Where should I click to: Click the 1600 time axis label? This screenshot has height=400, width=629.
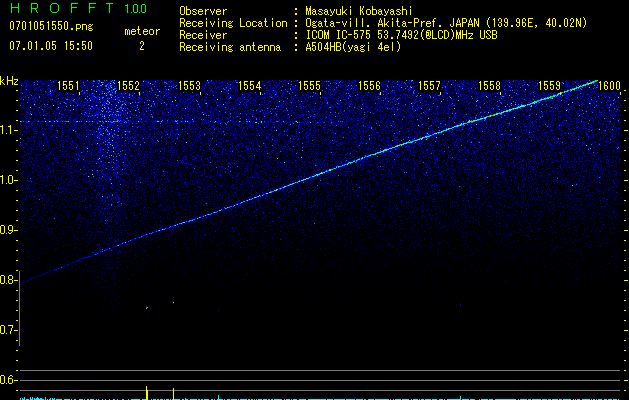(609, 85)
